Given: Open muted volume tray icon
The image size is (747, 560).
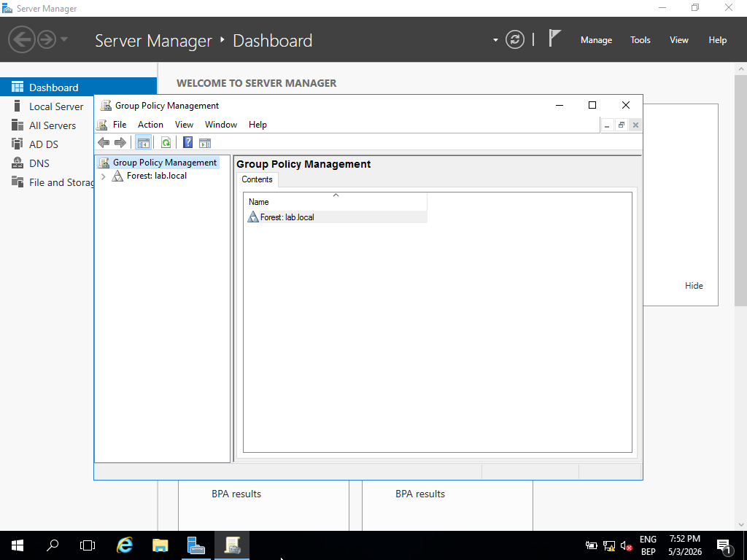Looking at the screenshot, I should click(626, 546).
